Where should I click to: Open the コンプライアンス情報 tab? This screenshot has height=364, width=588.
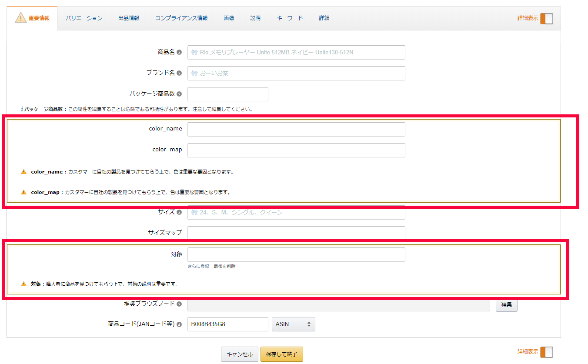pyautogui.click(x=181, y=18)
